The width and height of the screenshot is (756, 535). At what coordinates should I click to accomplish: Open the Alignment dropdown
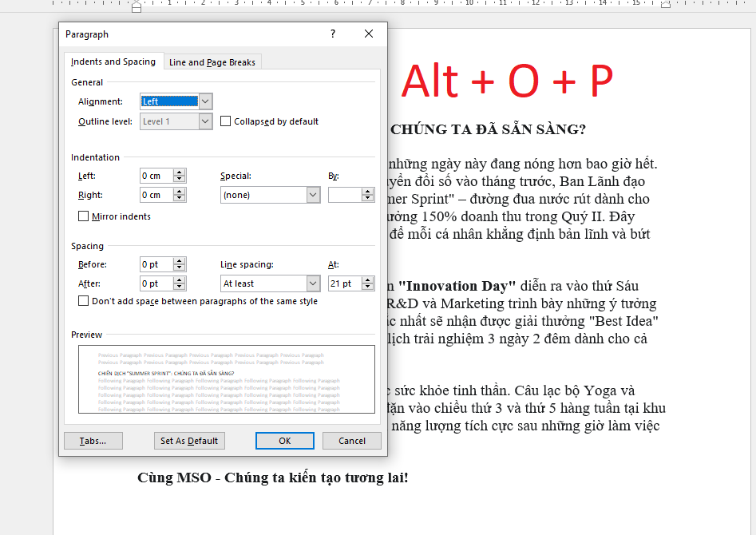point(205,101)
